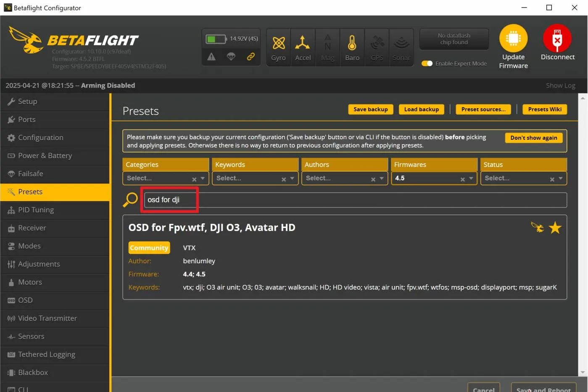This screenshot has height=392, width=588.
Task: Open the Ports tab
Action: click(55, 119)
